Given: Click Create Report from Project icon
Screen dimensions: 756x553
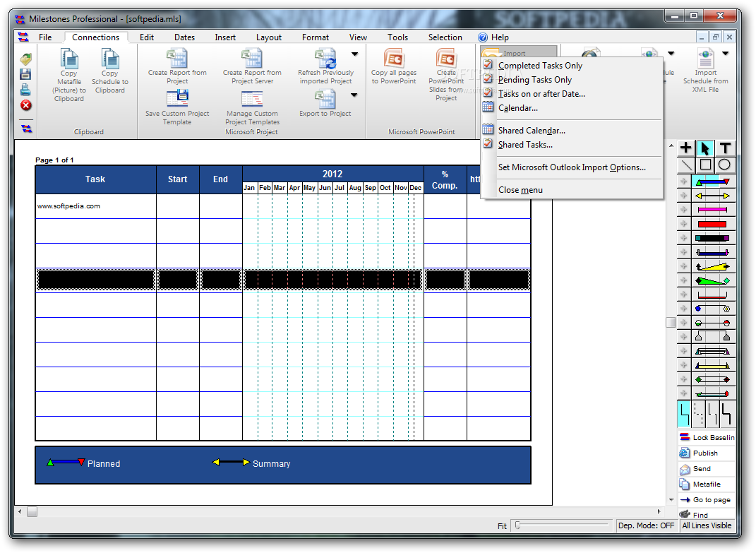Looking at the screenshot, I should [x=177, y=59].
